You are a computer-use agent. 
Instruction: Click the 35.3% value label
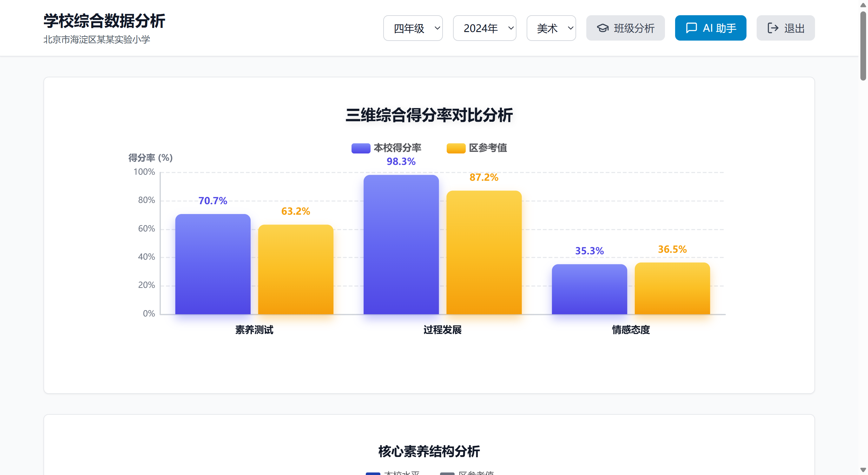(x=590, y=251)
